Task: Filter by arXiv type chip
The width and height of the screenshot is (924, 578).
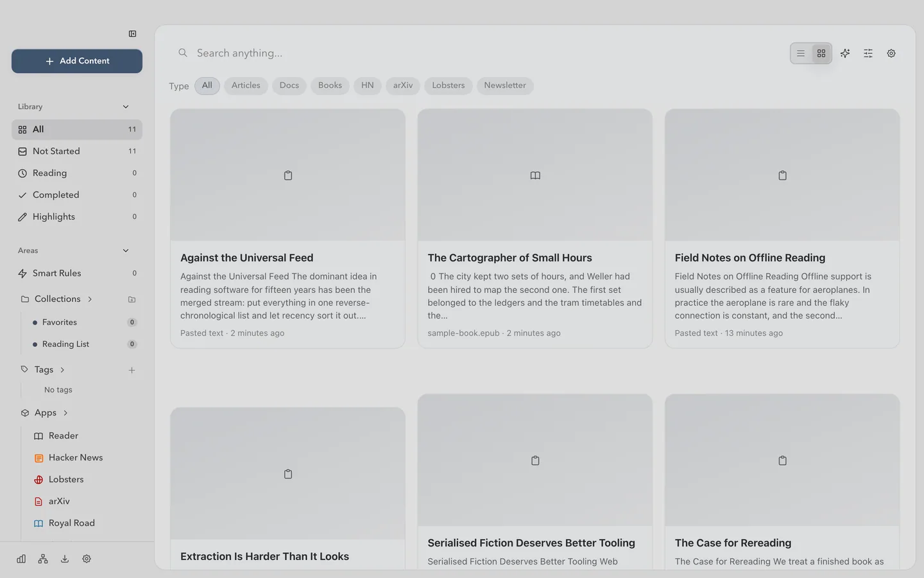Action: (x=403, y=85)
